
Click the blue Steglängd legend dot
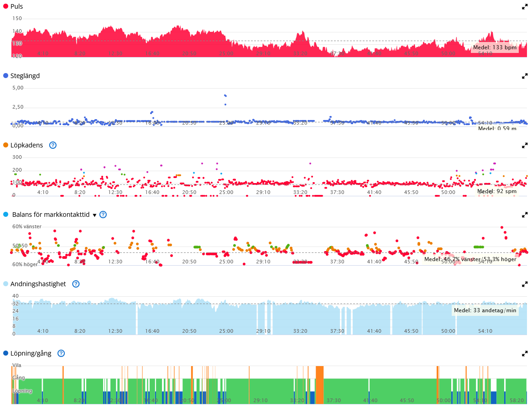click(5, 76)
